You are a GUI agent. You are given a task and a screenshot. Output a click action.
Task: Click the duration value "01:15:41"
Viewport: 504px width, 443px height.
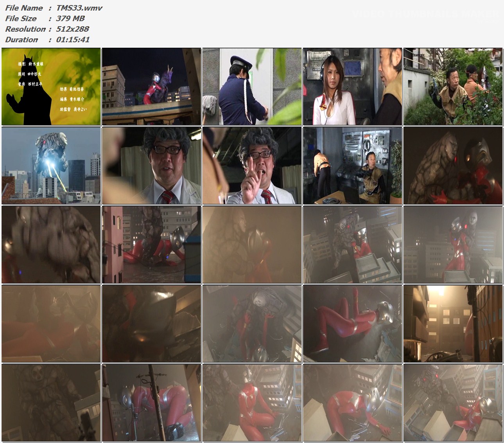pos(73,40)
